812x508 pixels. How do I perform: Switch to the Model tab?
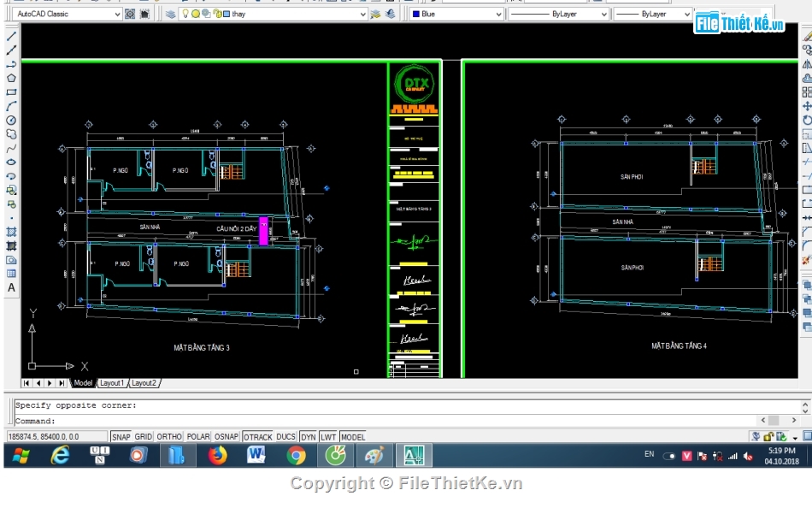click(x=83, y=383)
